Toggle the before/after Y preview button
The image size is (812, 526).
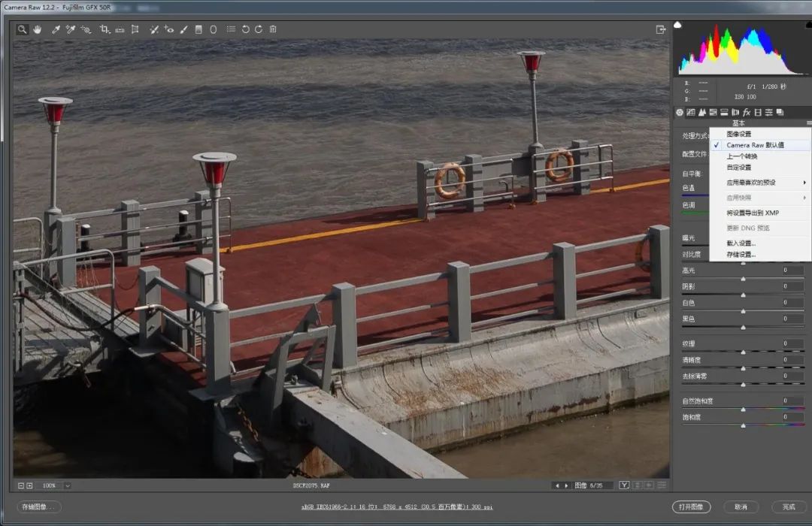[x=624, y=485]
